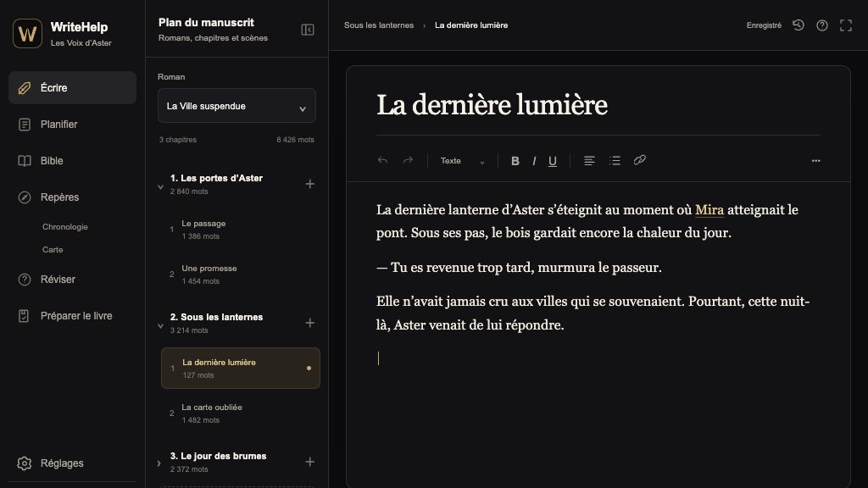
Task: Add a scene to Sous les lanternes
Action: click(310, 323)
